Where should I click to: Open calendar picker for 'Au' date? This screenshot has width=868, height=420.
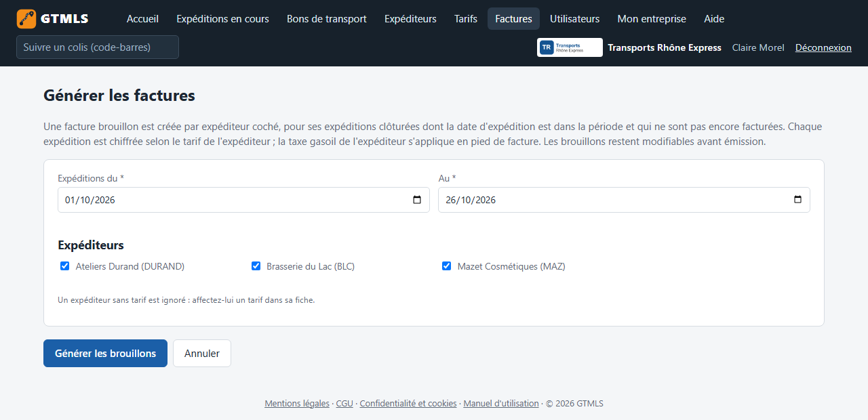click(x=797, y=200)
